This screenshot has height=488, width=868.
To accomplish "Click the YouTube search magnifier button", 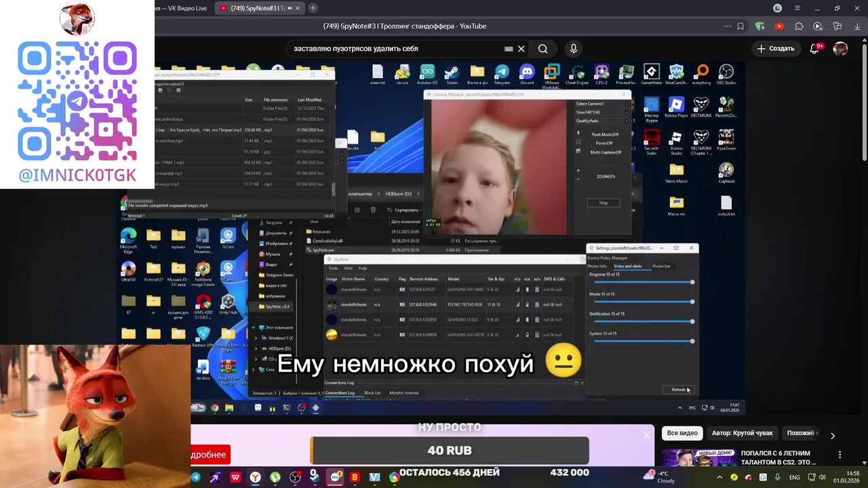I will coord(542,49).
